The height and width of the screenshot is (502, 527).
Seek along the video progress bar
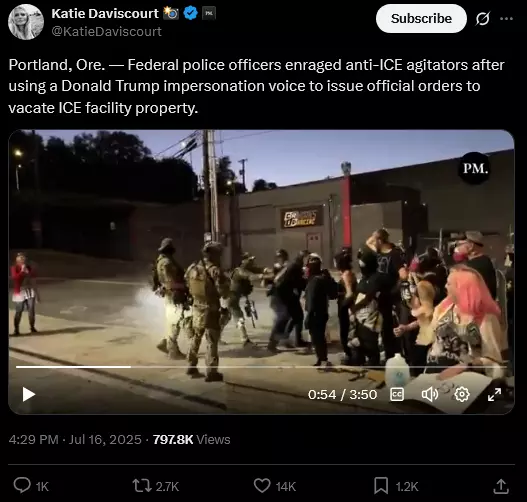(x=261, y=367)
